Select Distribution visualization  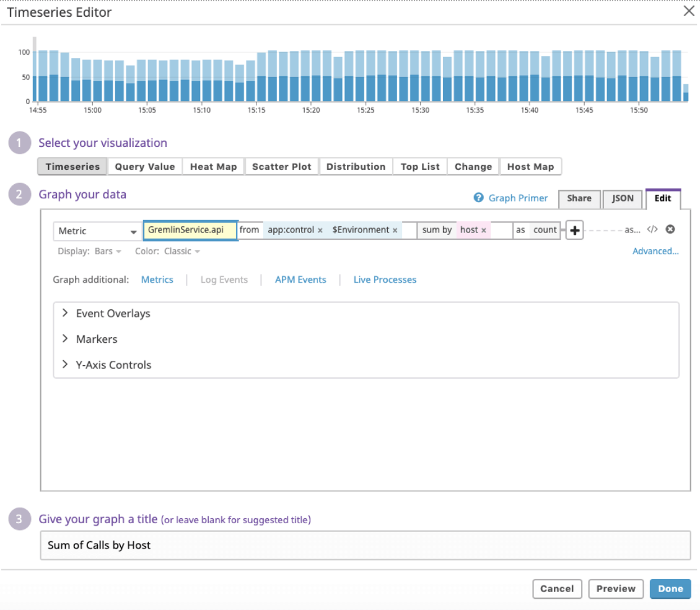point(356,167)
